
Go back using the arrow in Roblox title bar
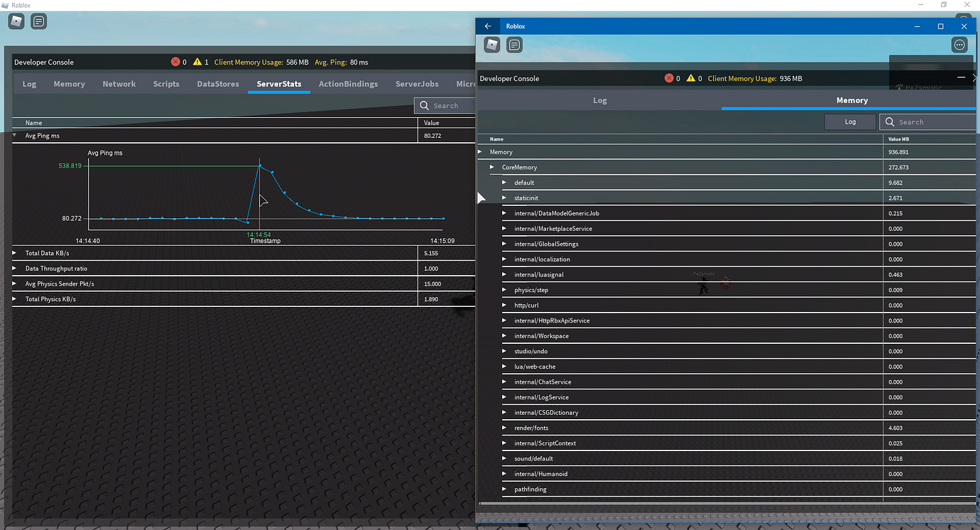tap(488, 26)
